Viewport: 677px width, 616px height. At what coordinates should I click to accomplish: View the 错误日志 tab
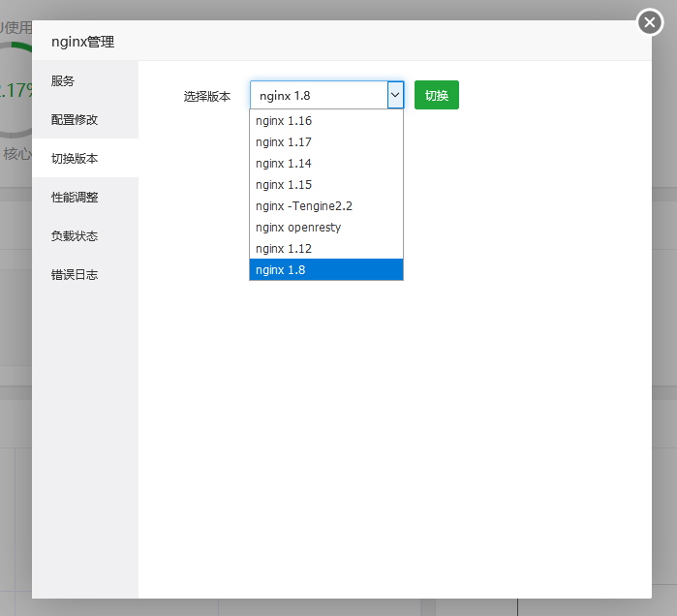[85, 275]
